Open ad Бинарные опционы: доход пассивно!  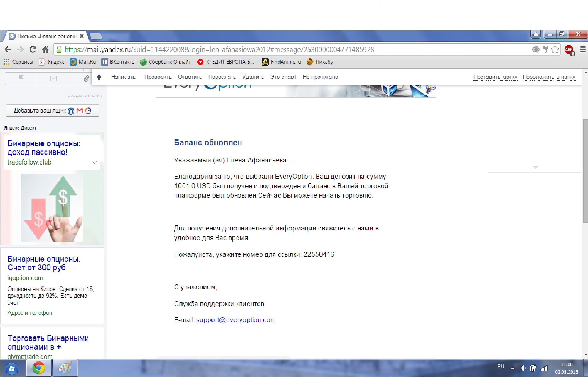44,148
